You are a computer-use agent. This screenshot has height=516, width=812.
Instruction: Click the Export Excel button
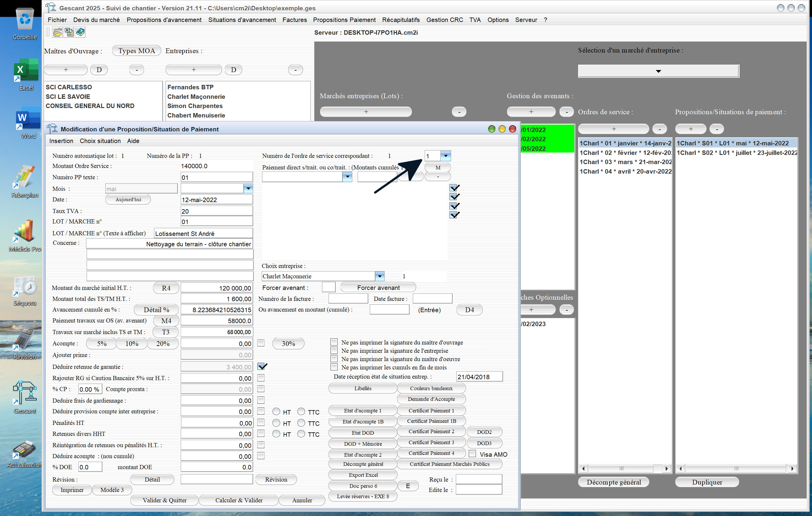(x=363, y=475)
